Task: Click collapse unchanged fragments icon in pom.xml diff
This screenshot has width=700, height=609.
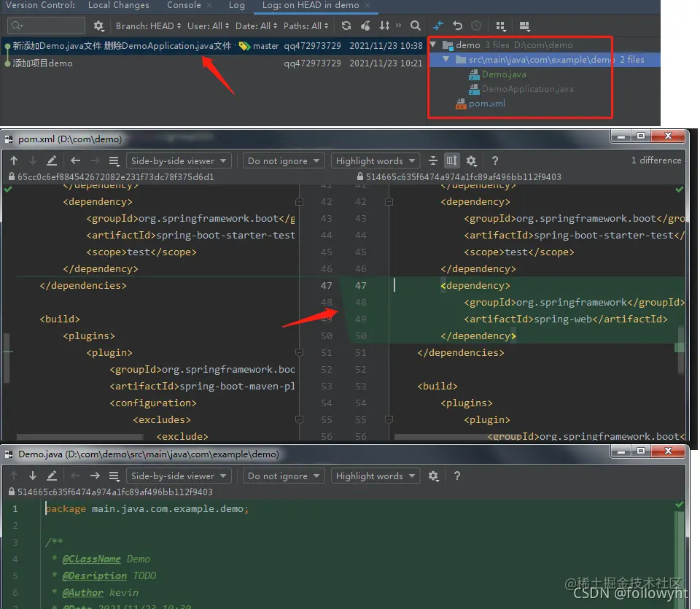Action: tap(432, 160)
